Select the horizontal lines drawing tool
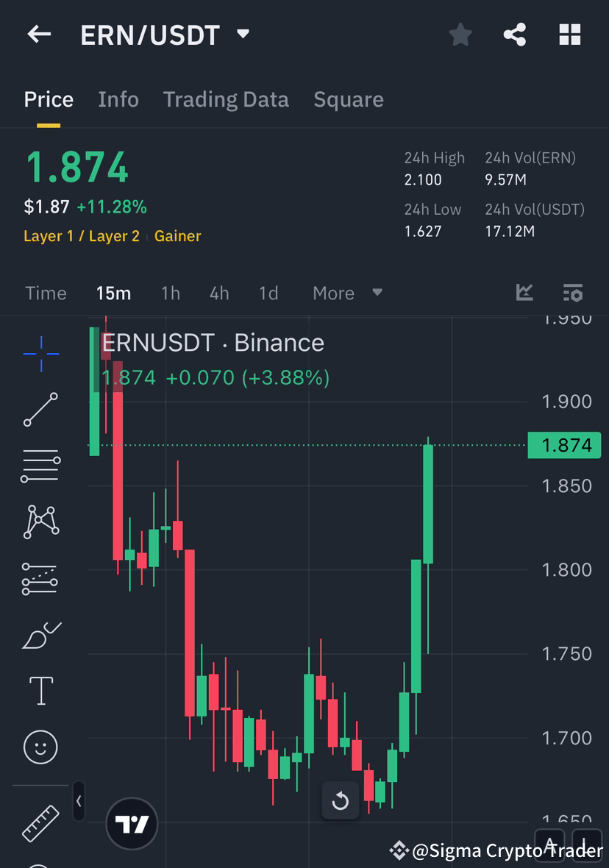The image size is (609, 868). [40, 465]
